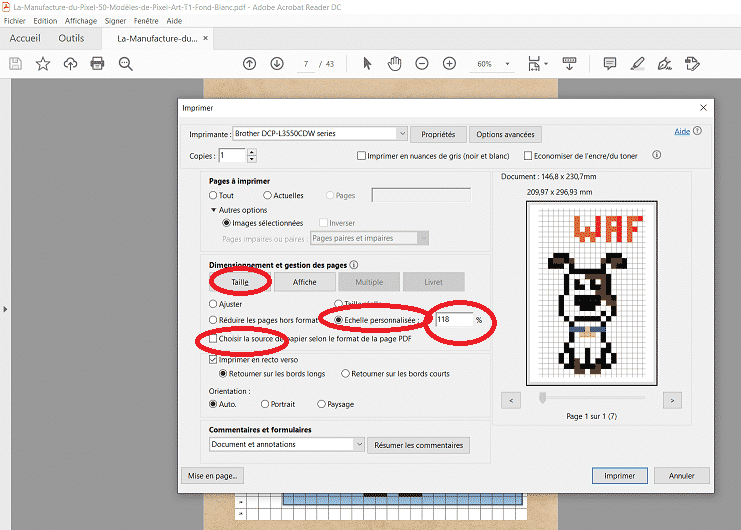Activate the Hand pan tool
This screenshot has width=741, height=530.
394,64
